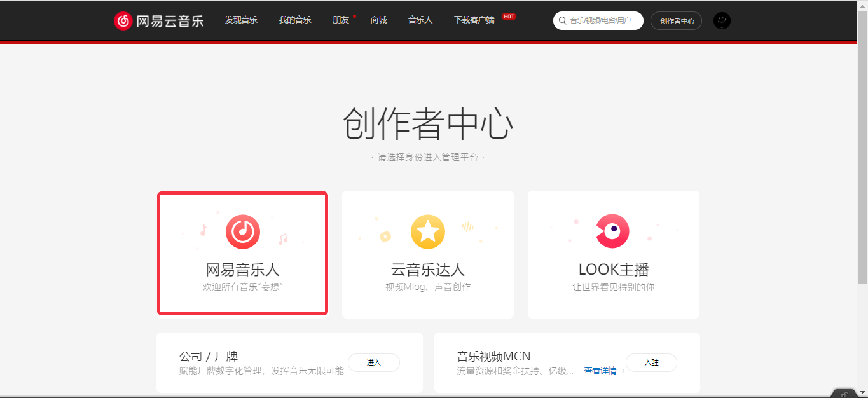Select the 云音乐达人 card title
Viewport: 868px width, 398px height.
point(427,270)
